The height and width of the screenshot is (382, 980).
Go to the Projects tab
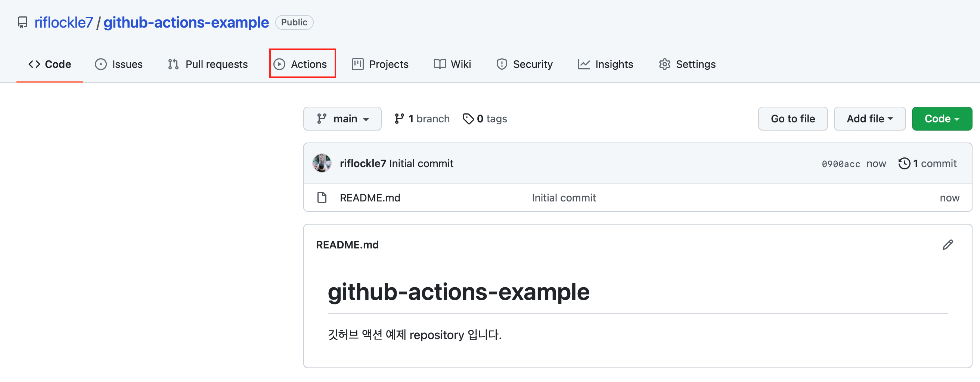pyautogui.click(x=380, y=64)
